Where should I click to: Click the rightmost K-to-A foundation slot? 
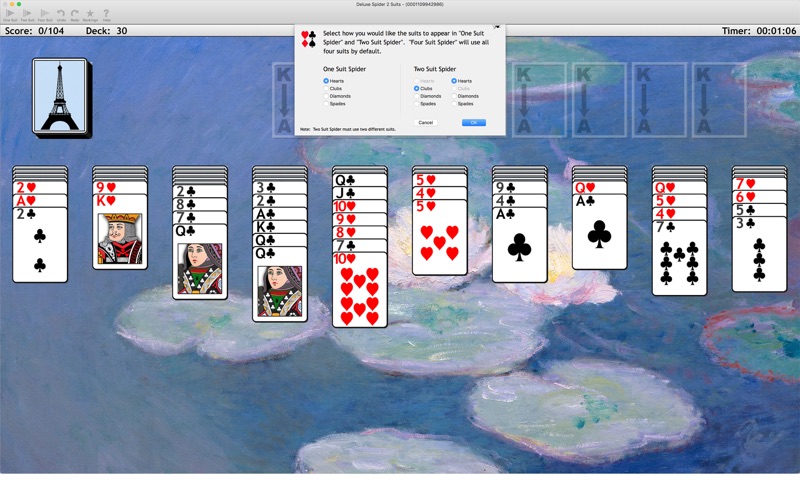(719, 100)
